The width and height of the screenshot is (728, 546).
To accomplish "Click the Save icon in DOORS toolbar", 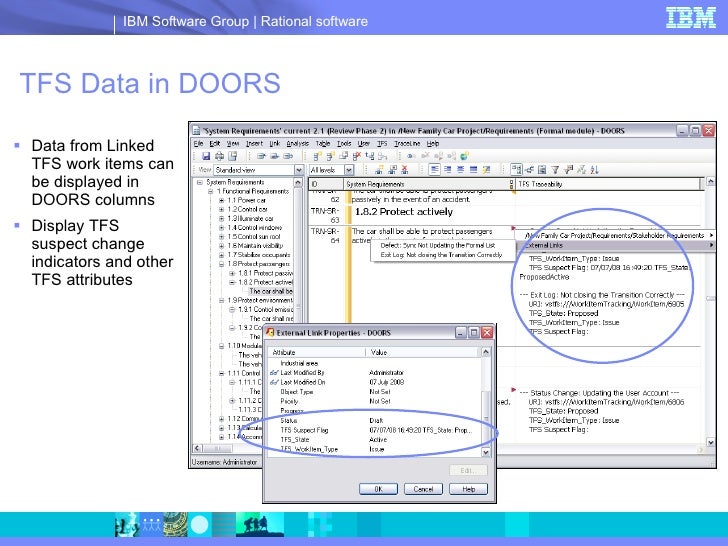I will (x=206, y=156).
